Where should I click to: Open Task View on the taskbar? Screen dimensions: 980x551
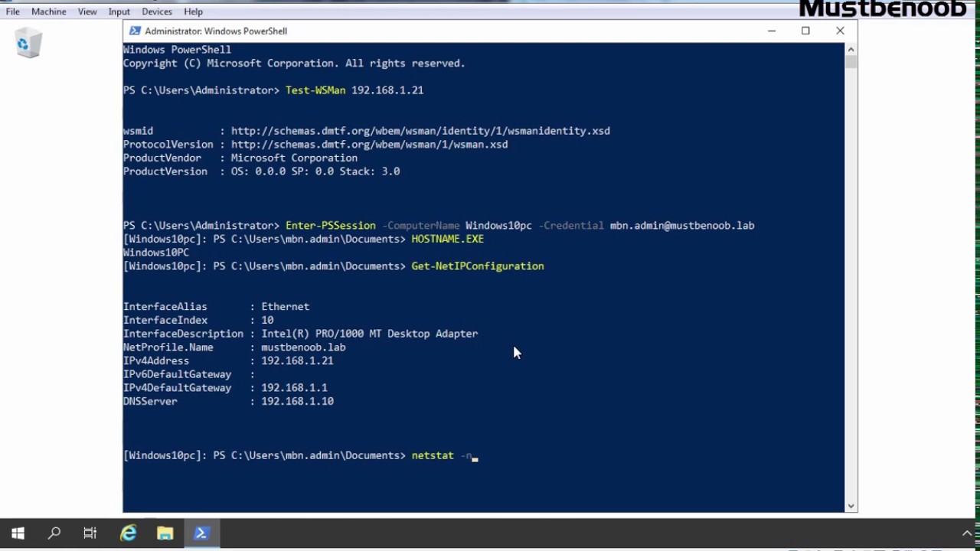coord(90,533)
